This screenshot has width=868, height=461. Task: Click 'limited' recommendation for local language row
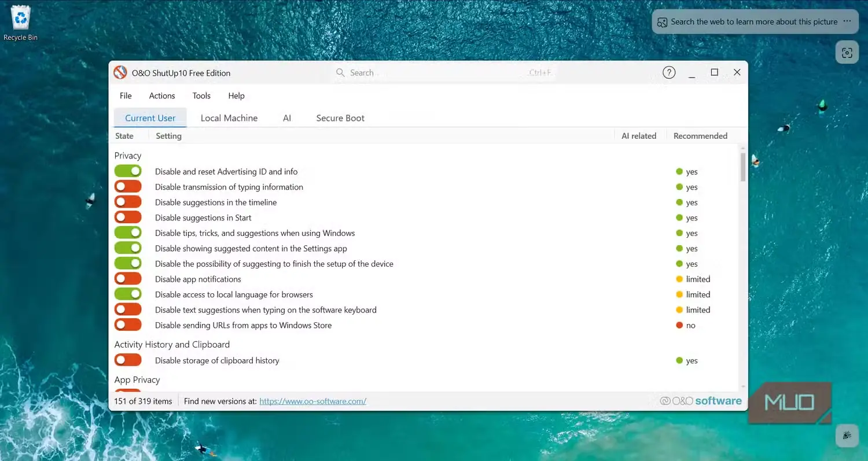(x=693, y=294)
